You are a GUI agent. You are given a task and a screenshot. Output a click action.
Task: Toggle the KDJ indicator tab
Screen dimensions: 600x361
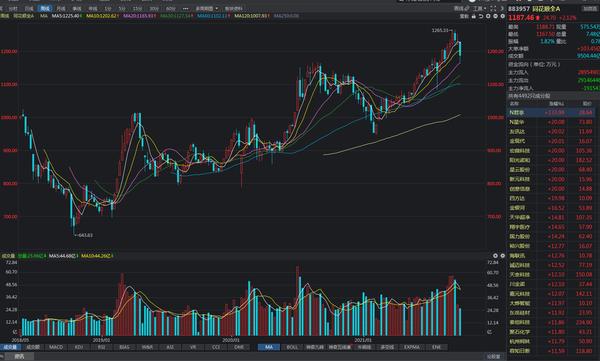tap(78, 347)
